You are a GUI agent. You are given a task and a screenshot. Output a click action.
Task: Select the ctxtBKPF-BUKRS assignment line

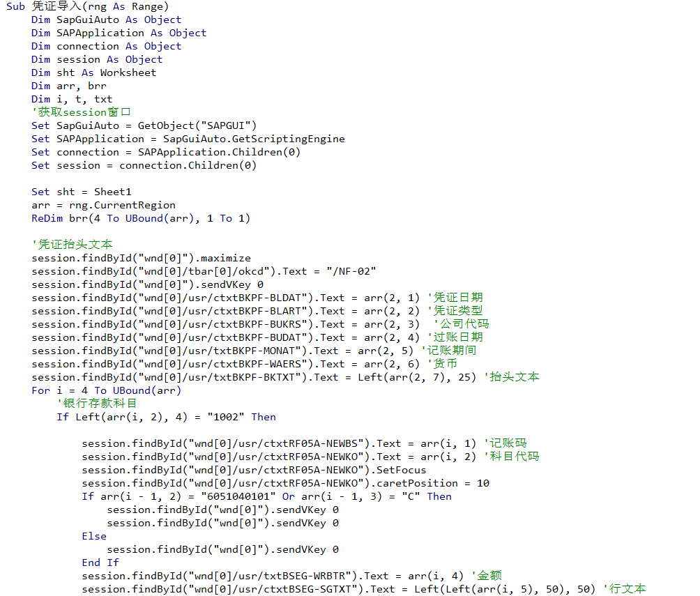coord(260,325)
